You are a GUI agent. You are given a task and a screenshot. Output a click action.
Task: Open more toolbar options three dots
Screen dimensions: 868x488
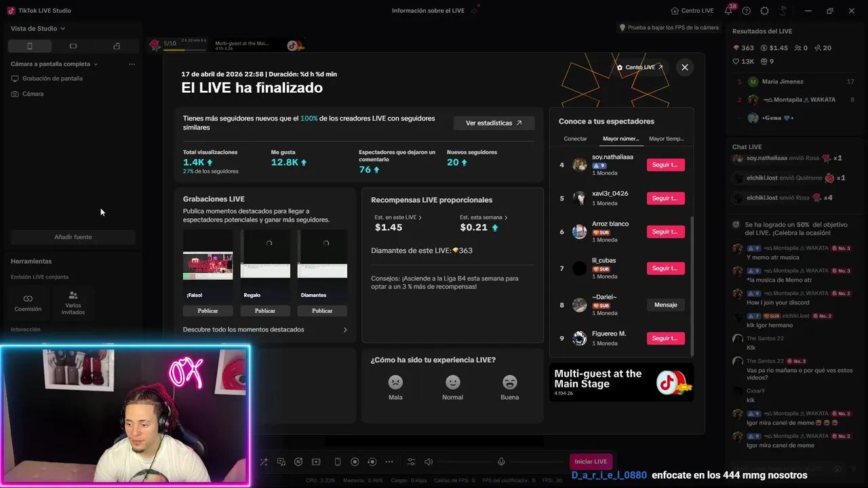coord(389,462)
